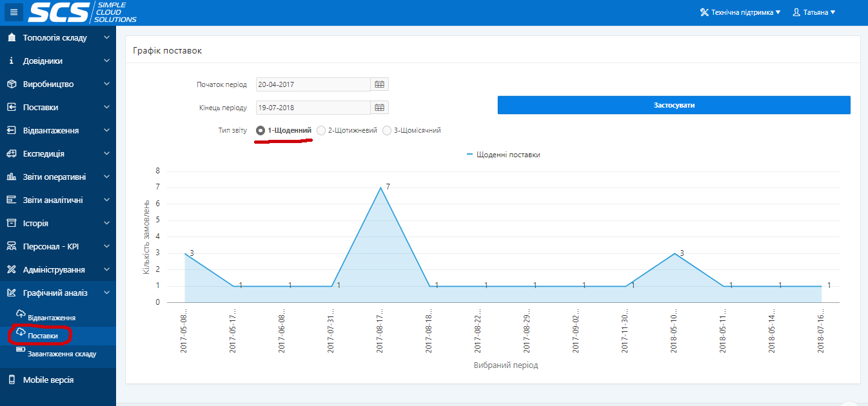The image size is (868, 406).
Task: Click the bar chart icon beside Звіти оперативні
Action: click(11, 177)
